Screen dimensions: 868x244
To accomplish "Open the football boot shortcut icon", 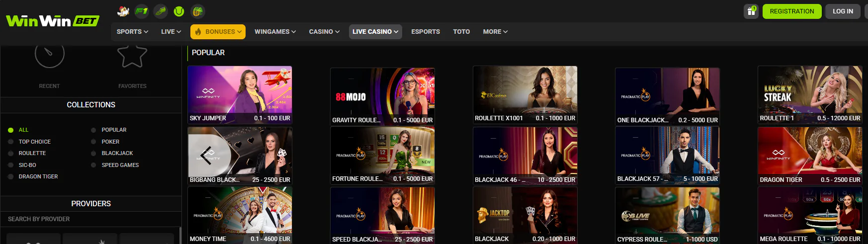I will [161, 11].
